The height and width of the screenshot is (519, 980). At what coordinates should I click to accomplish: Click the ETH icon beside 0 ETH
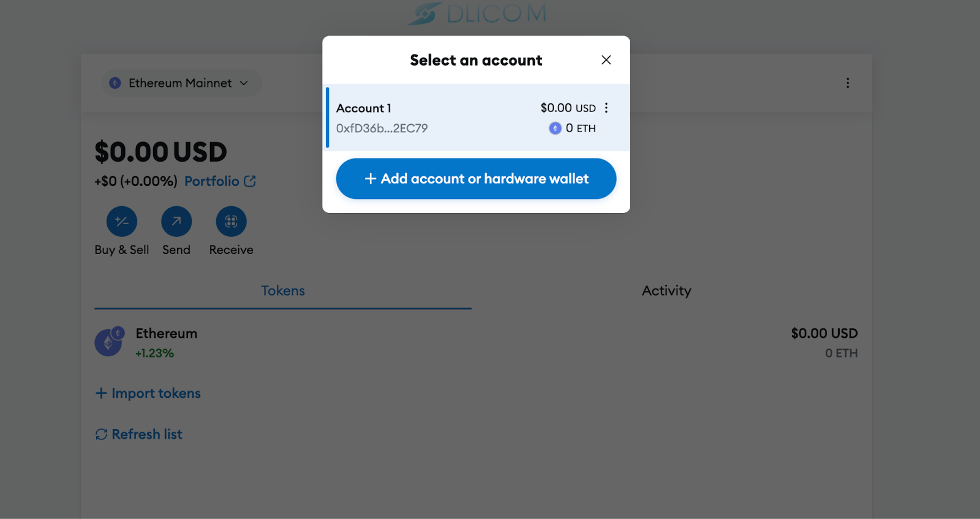(x=555, y=129)
